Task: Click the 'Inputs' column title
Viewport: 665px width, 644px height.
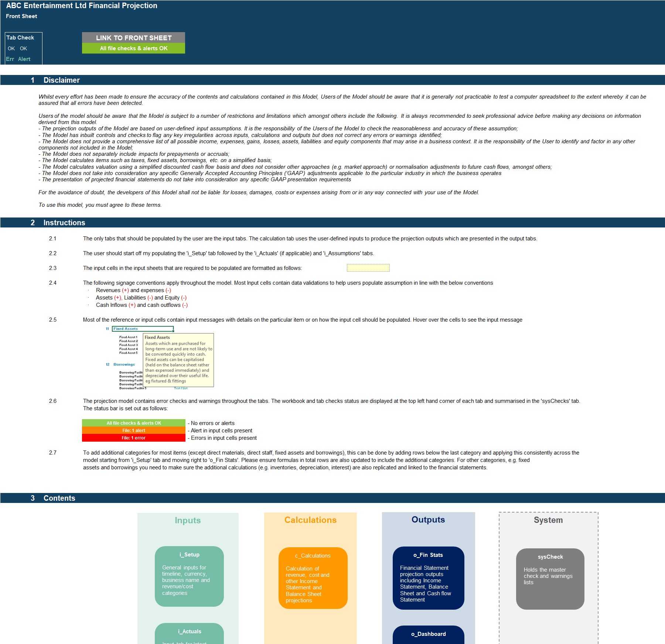Action: 188,520
